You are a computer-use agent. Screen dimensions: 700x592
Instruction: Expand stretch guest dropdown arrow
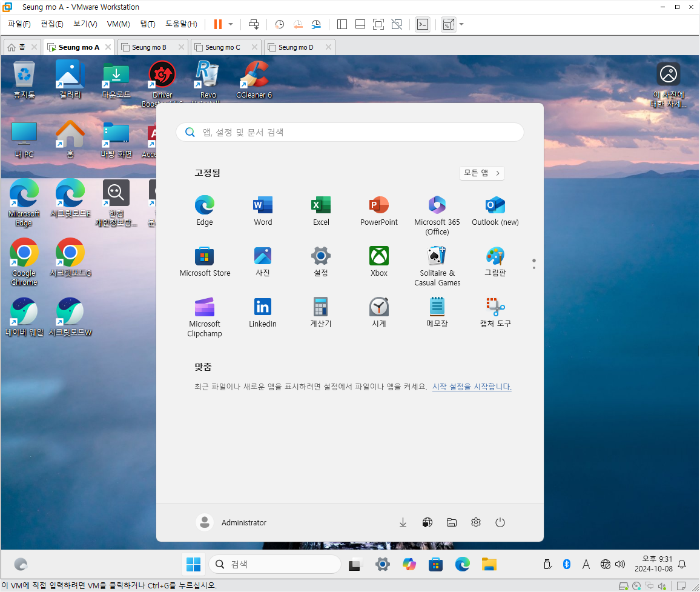(461, 24)
